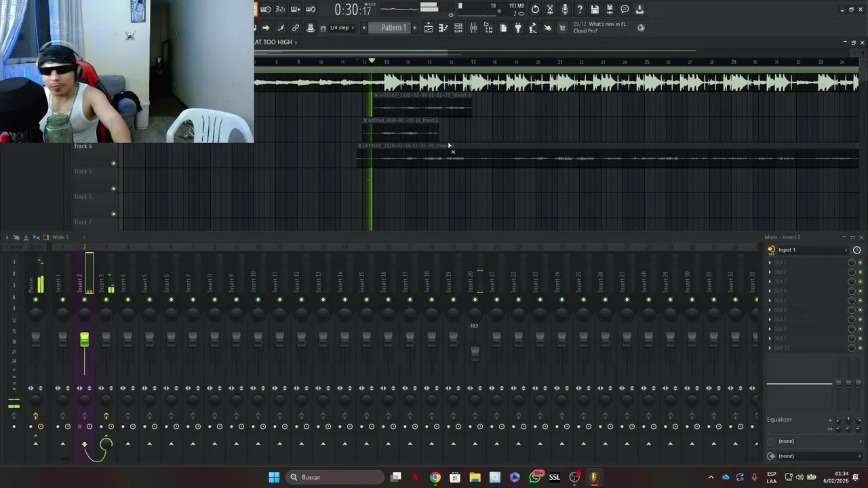The image size is (868, 488).
Task: Open the Playlist view icon
Action: point(429,28)
